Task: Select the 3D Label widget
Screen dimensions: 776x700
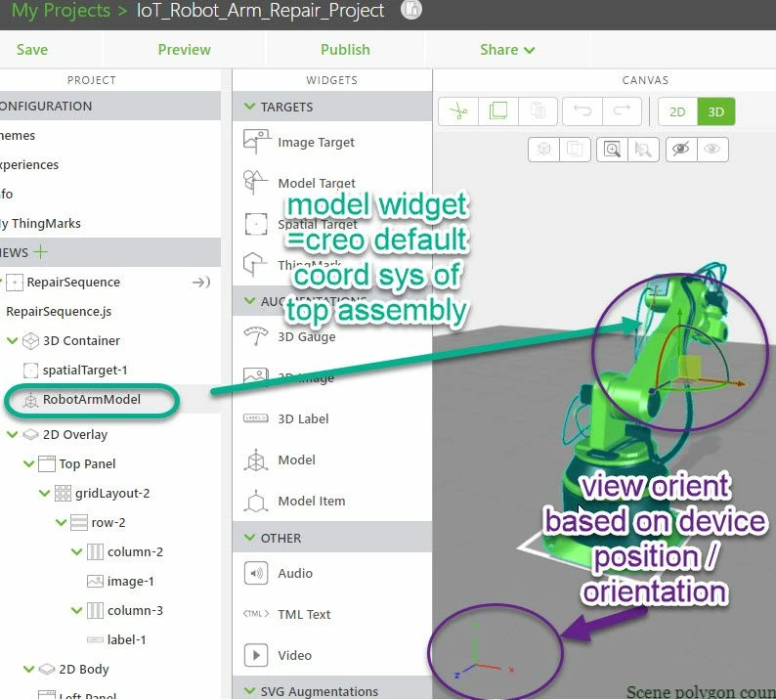Action: click(x=303, y=418)
